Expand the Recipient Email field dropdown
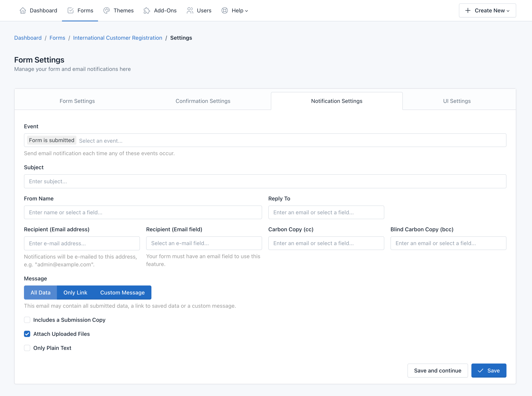Screen dimensions: 532x396 (x=204, y=243)
